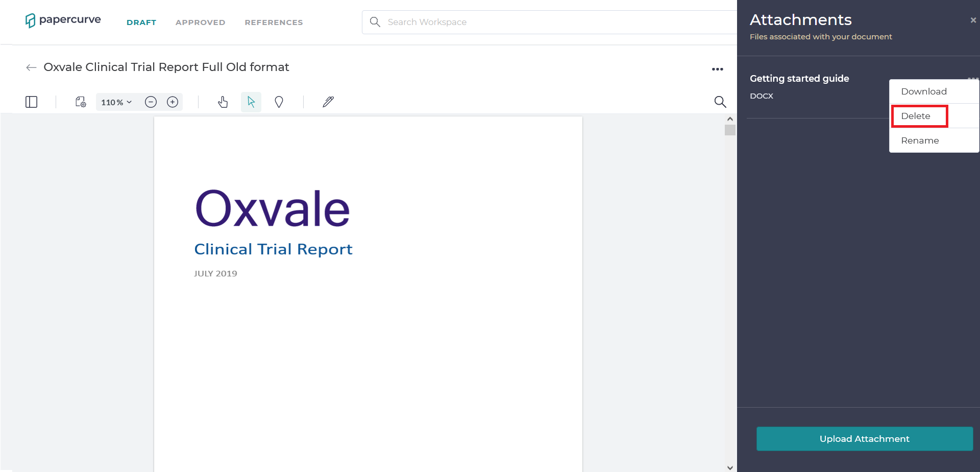Open document options three-dot menu

pos(718,69)
